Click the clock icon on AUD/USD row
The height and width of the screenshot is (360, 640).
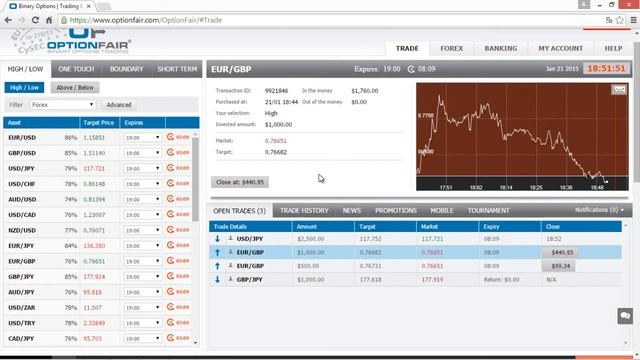point(171,199)
